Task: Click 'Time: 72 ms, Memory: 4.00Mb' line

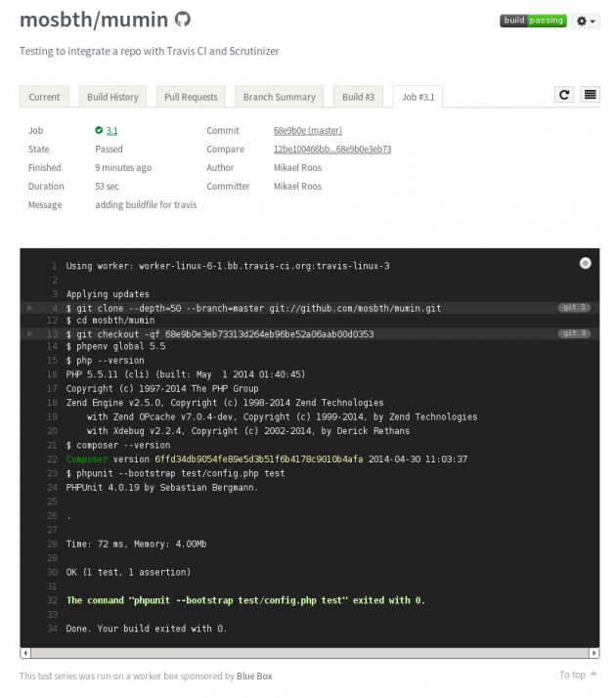Action: pyautogui.click(x=136, y=544)
